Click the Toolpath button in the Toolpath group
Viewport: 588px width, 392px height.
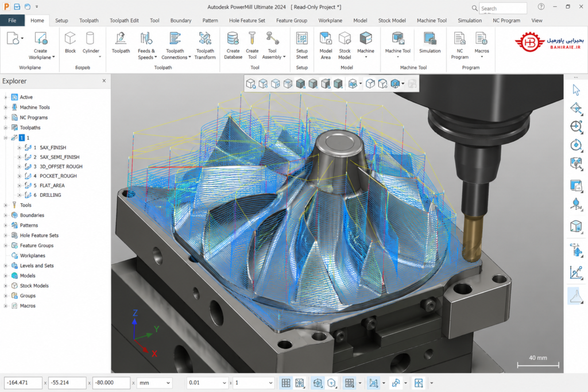click(x=121, y=42)
